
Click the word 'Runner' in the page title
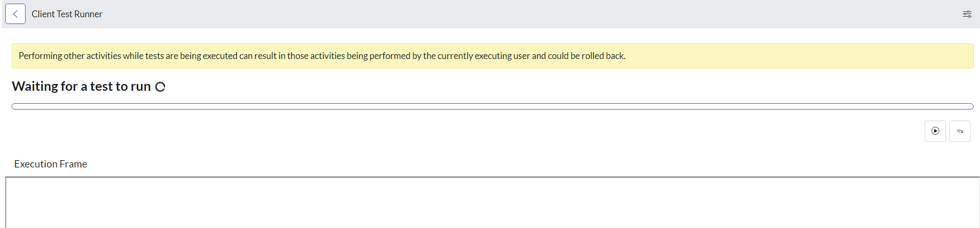point(88,14)
